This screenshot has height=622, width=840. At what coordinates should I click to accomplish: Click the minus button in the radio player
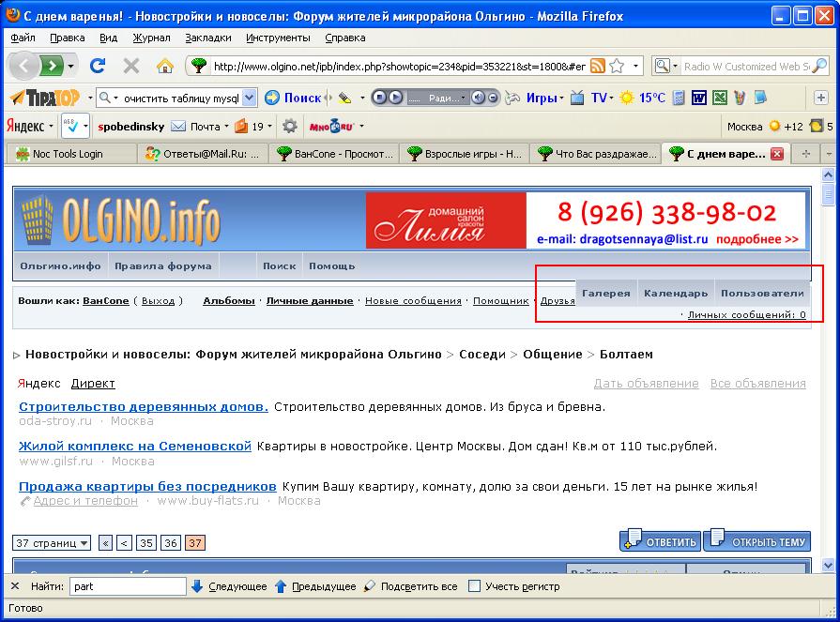tap(493, 98)
